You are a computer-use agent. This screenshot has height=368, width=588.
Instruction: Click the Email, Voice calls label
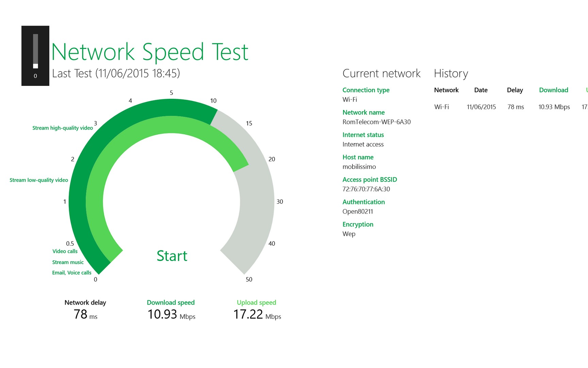pos(72,273)
